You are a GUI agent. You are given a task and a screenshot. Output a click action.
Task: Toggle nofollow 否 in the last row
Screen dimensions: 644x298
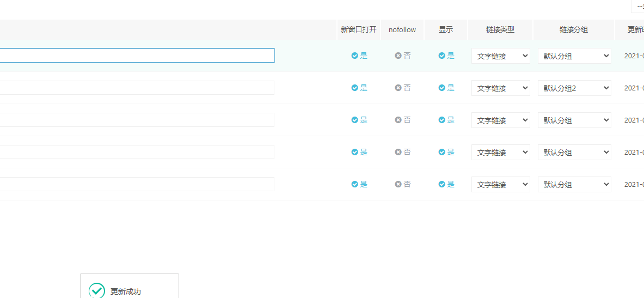click(x=402, y=184)
